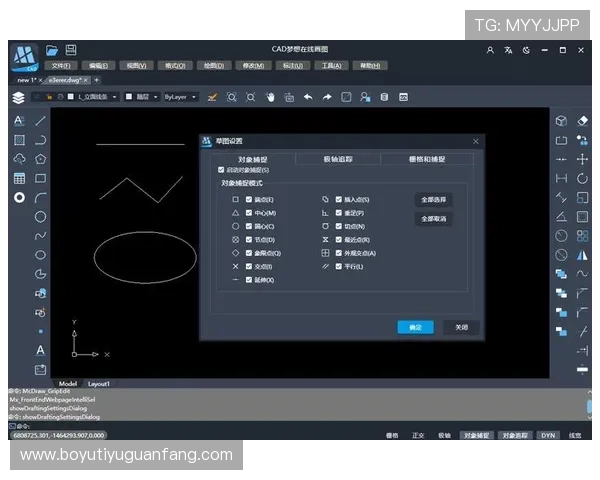
Task: Switch to the new 1 document tab
Action: click(x=26, y=80)
